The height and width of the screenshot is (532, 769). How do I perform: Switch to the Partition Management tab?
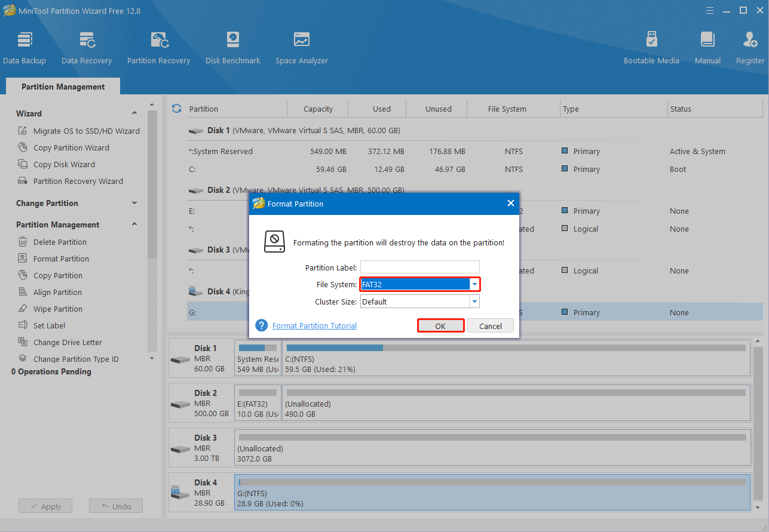click(63, 87)
